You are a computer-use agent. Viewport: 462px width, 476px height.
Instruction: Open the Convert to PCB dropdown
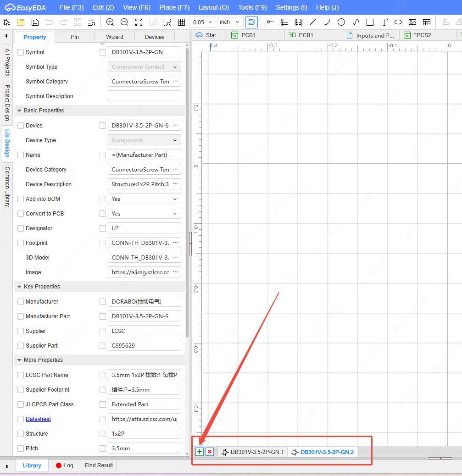tap(144, 214)
